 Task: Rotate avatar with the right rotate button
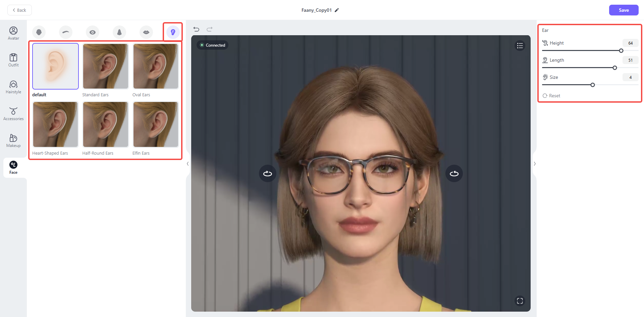pos(454,173)
